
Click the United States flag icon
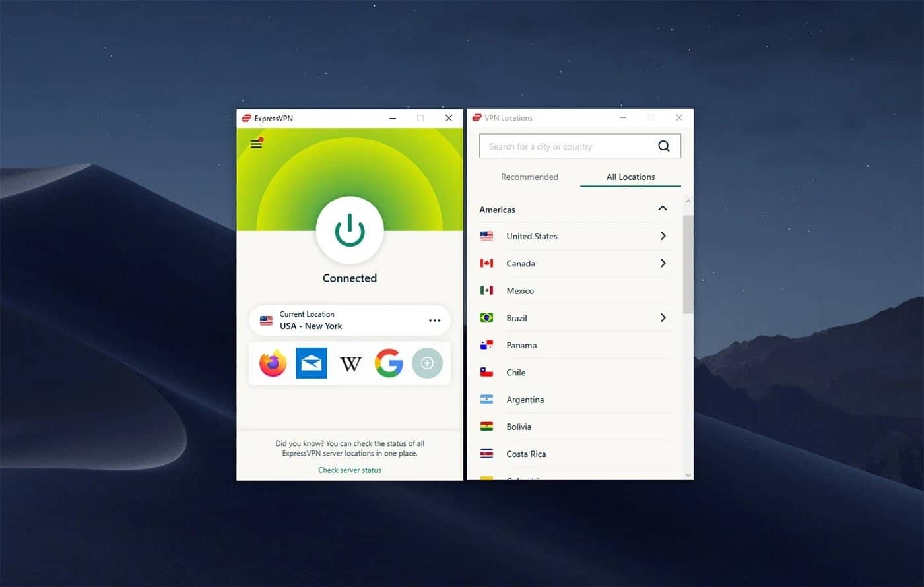(486, 236)
